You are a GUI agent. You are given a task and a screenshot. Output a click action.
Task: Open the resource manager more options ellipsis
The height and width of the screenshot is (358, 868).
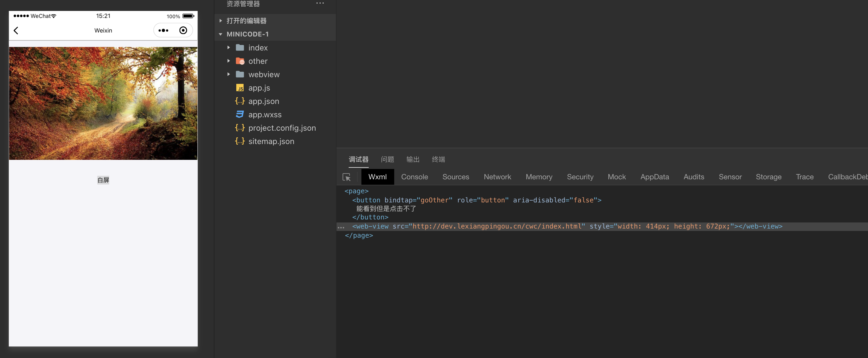(320, 3)
